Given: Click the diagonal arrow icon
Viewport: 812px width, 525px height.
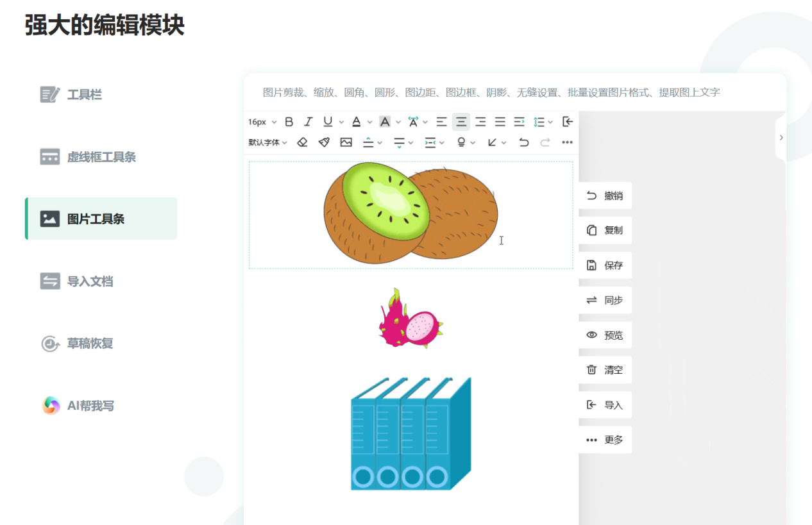Looking at the screenshot, I should point(492,142).
